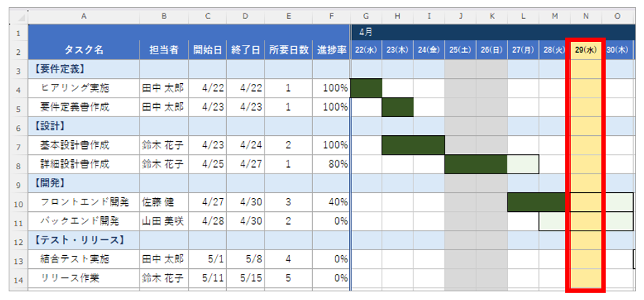The height and width of the screenshot is (300, 644).
Task: Select the フロントエンド開発 task cell
Action: tap(84, 202)
